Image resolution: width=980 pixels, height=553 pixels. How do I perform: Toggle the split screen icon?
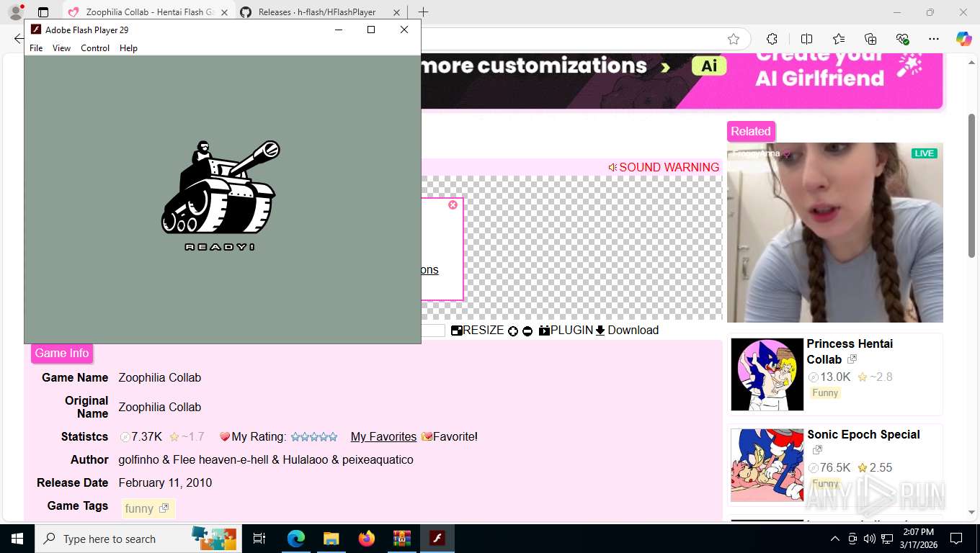click(806, 39)
